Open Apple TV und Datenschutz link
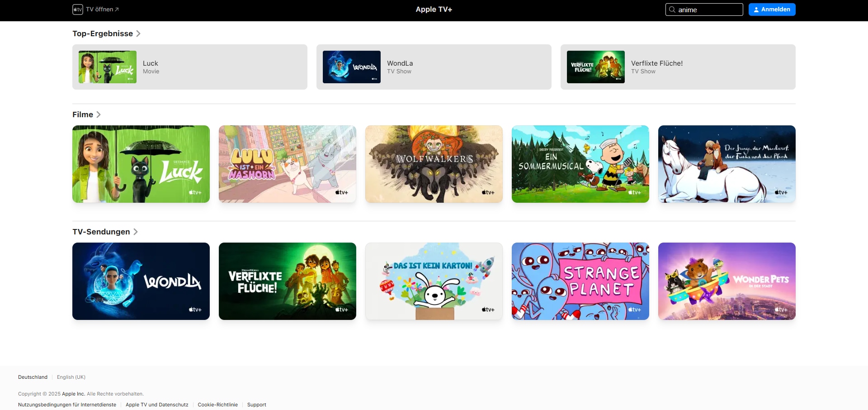 click(x=157, y=405)
